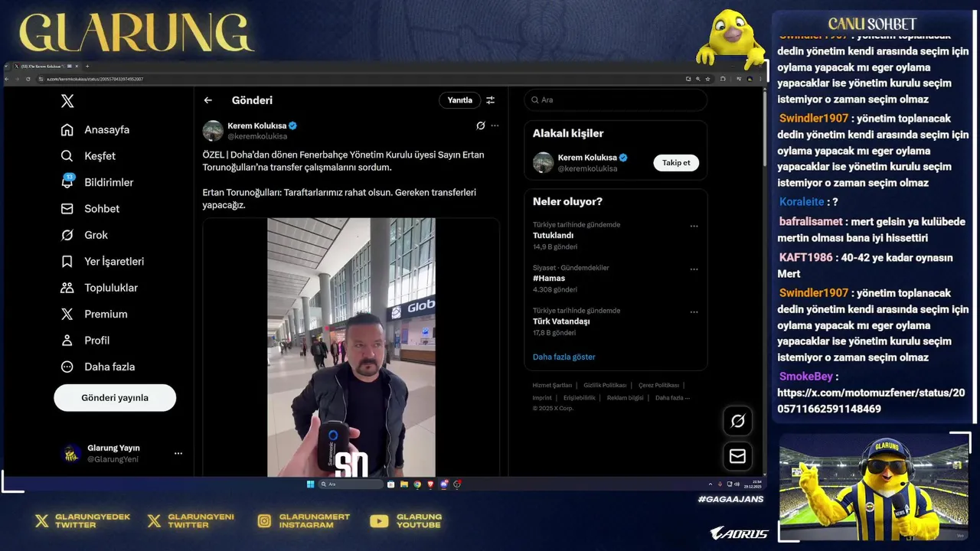The width and height of the screenshot is (980, 551).
Task: Open reply sorting options icon beside Yanıtla
Action: pos(490,100)
